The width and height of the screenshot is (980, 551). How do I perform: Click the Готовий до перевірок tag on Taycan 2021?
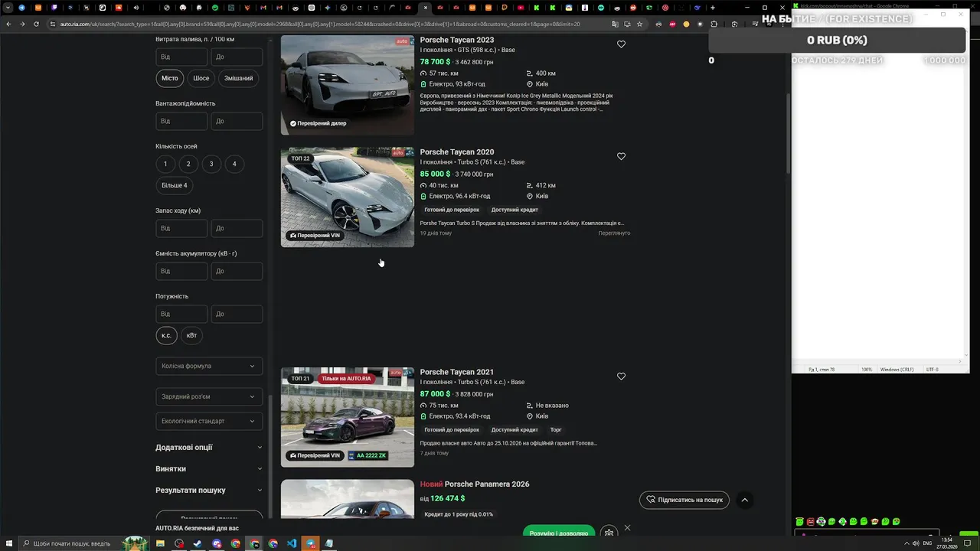[452, 430]
